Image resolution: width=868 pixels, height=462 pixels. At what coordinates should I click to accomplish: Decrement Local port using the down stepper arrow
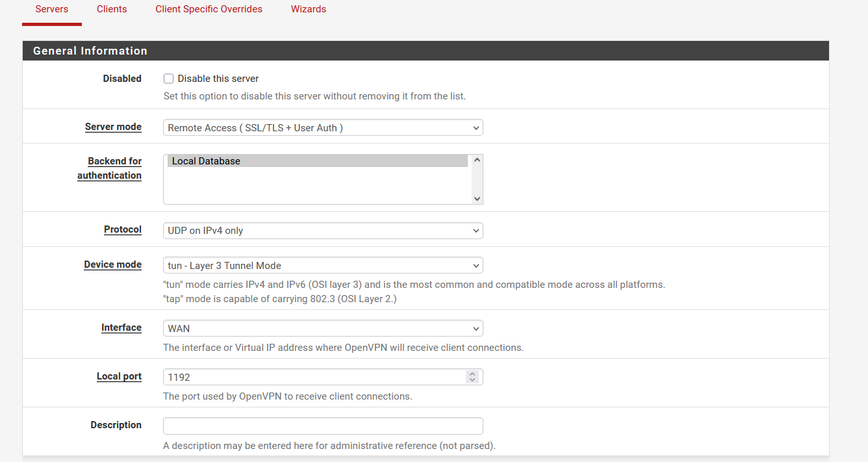[472, 379]
